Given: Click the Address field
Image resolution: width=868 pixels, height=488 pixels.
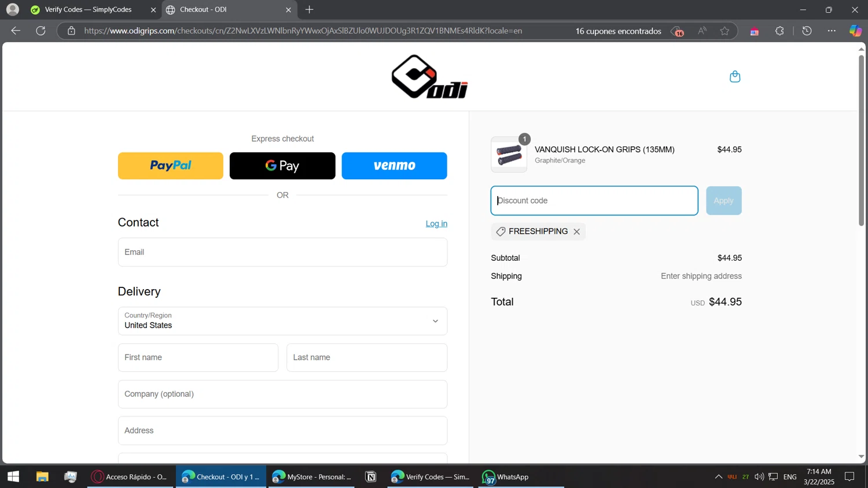Looking at the screenshot, I should point(282,431).
